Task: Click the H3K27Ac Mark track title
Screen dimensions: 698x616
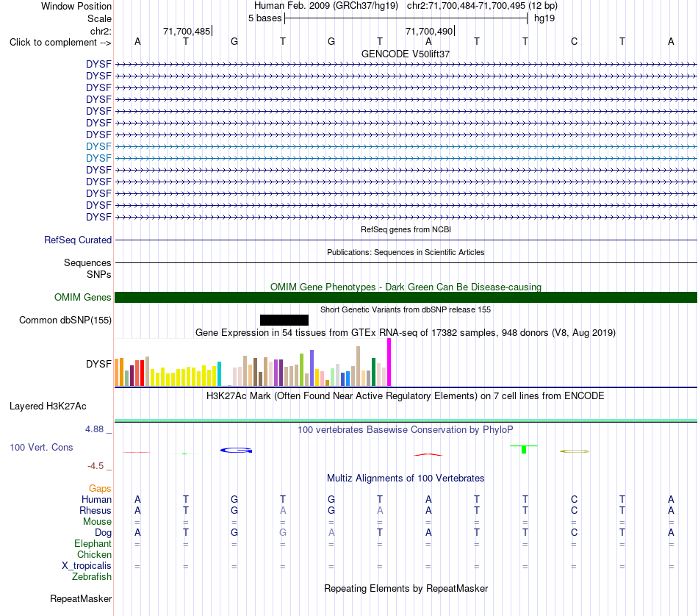Action: (406, 396)
